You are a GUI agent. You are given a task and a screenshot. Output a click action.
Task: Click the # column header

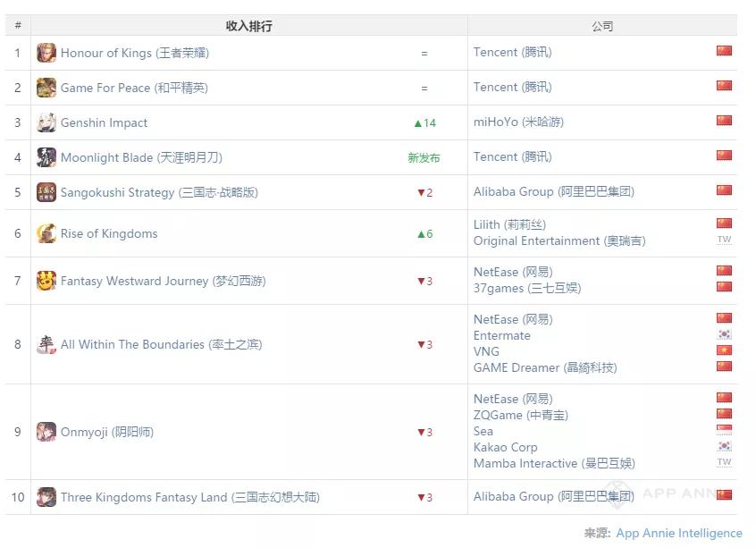pyautogui.click(x=18, y=26)
